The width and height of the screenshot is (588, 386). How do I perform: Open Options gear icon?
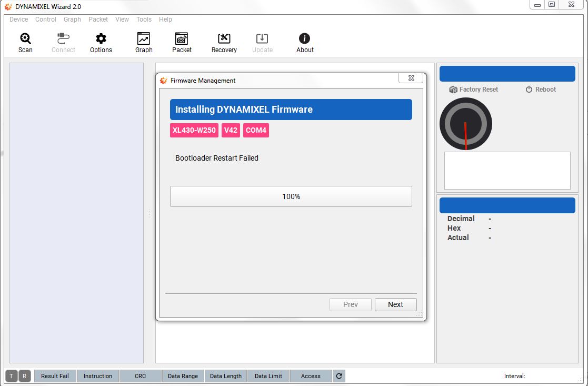tap(101, 38)
